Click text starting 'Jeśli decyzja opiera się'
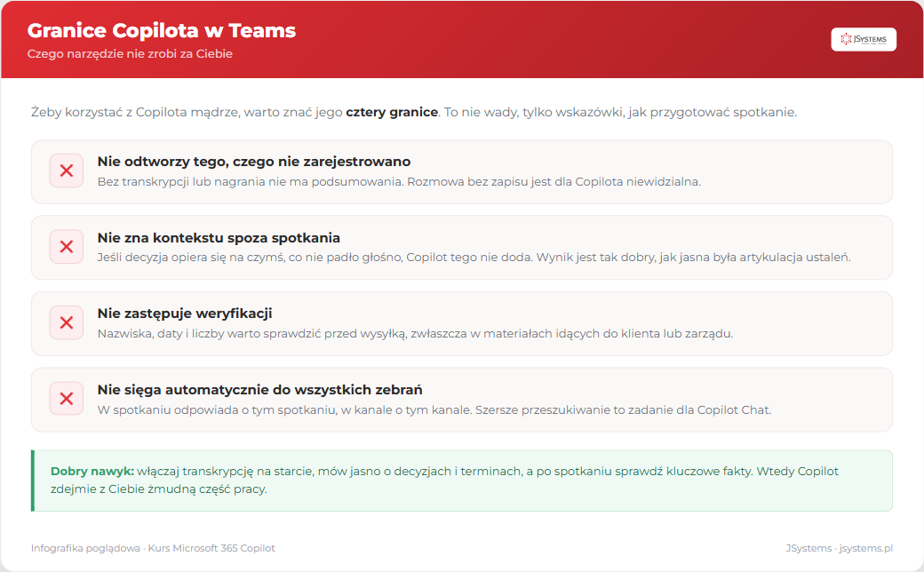 (474, 258)
